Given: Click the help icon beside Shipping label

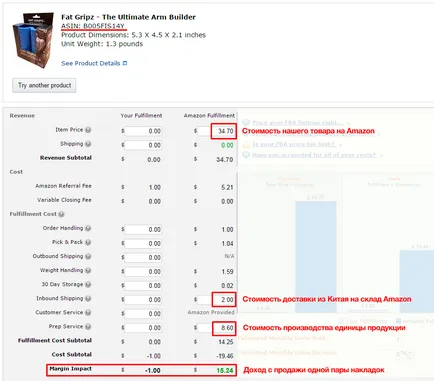Looking at the screenshot, I should click(88, 144).
